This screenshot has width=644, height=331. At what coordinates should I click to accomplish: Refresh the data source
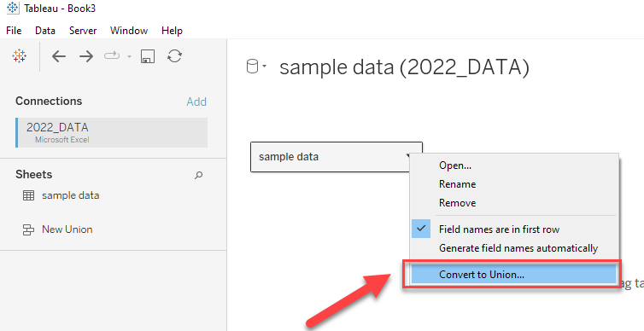[174, 55]
